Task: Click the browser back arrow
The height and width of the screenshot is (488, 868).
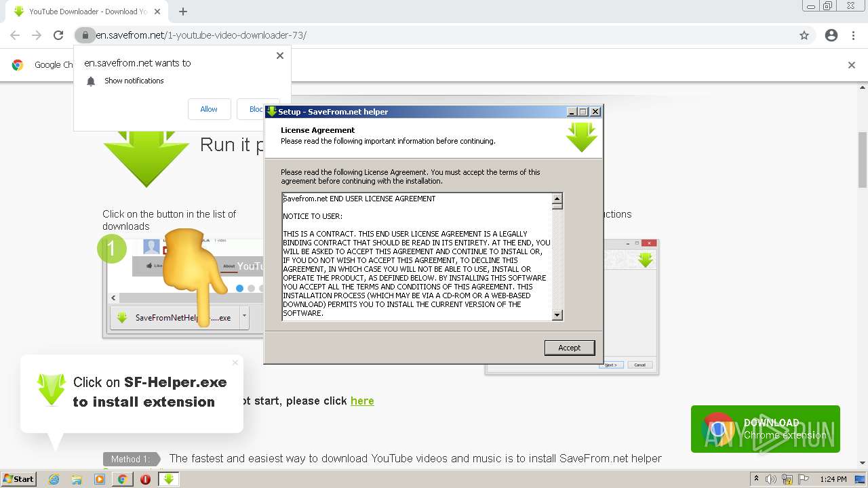Action: [15, 35]
